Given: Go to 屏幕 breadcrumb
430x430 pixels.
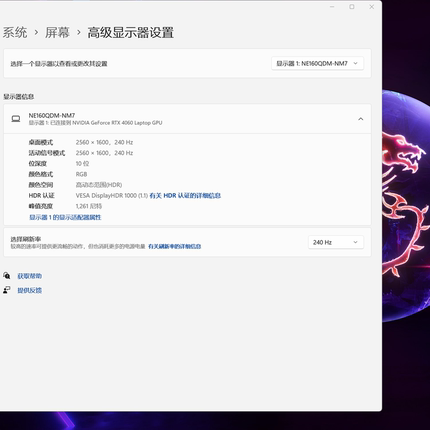Looking at the screenshot, I should pos(57,33).
